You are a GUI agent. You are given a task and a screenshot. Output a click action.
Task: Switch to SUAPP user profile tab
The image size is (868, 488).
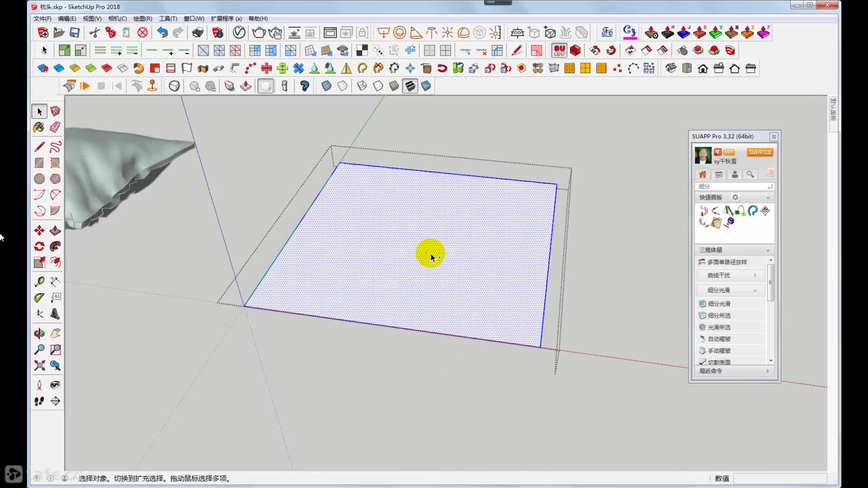point(735,174)
